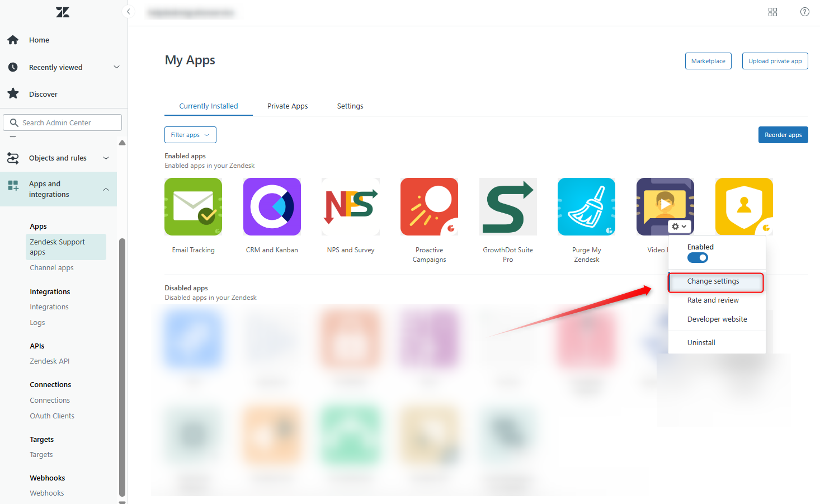Open Connections link under Connections heading
Image resolution: width=820 pixels, height=504 pixels.
click(50, 401)
